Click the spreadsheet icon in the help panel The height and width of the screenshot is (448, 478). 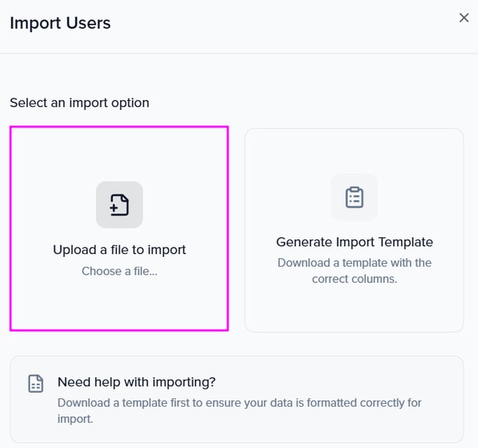point(36,383)
